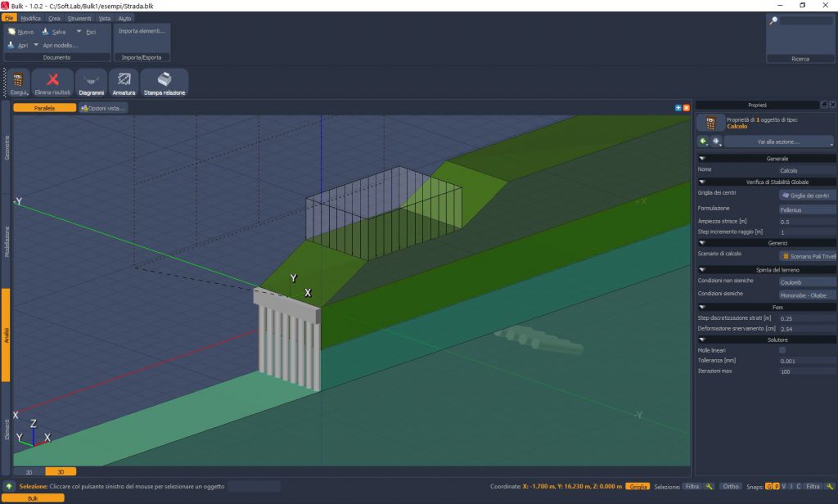838x504 pixels.
Task: Run the analysis with the Esegui button
Action: (18, 83)
